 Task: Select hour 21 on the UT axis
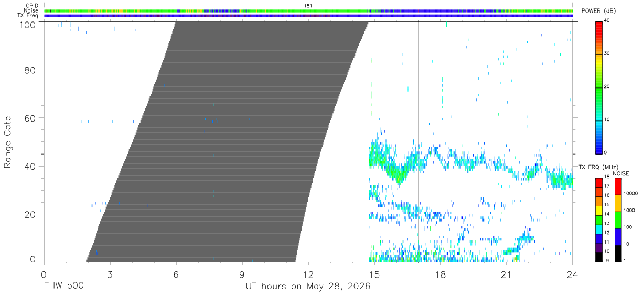click(507, 274)
